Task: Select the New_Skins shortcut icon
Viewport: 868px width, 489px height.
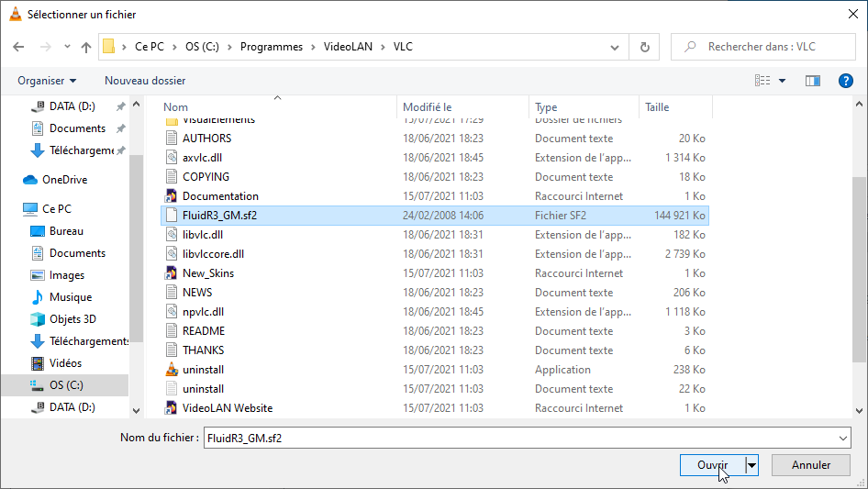Action: (171, 273)
